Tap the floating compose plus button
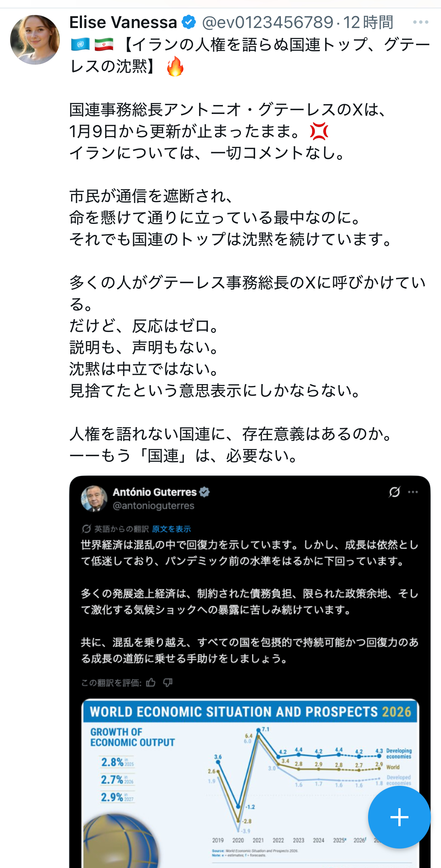This screenshot has height=868, width=441. 399,817
